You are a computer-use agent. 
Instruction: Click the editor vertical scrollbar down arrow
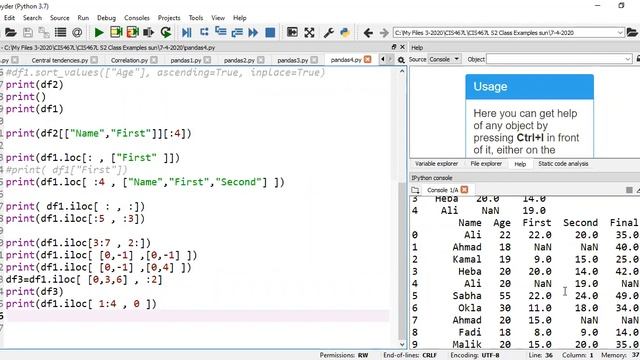pos(402,344)
